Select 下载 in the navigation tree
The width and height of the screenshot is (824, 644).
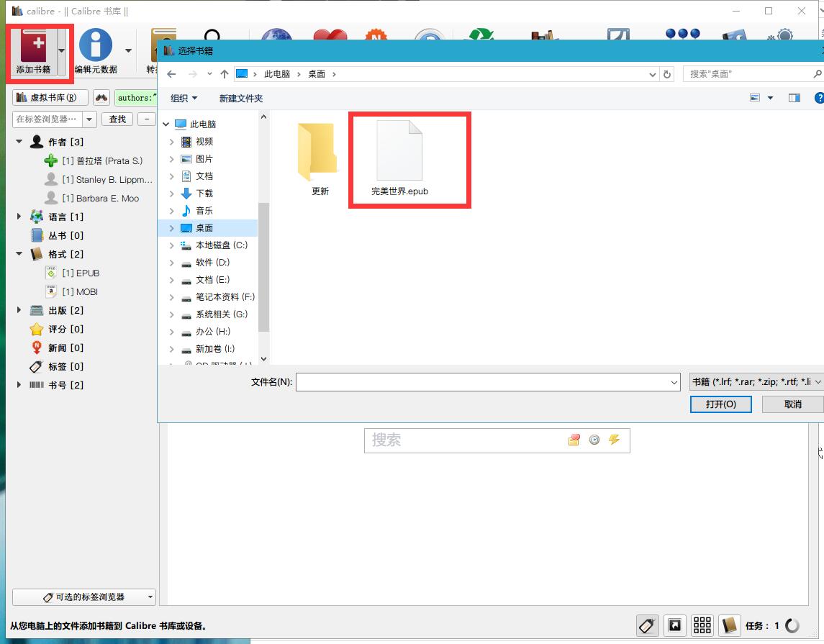click(204, 194)
